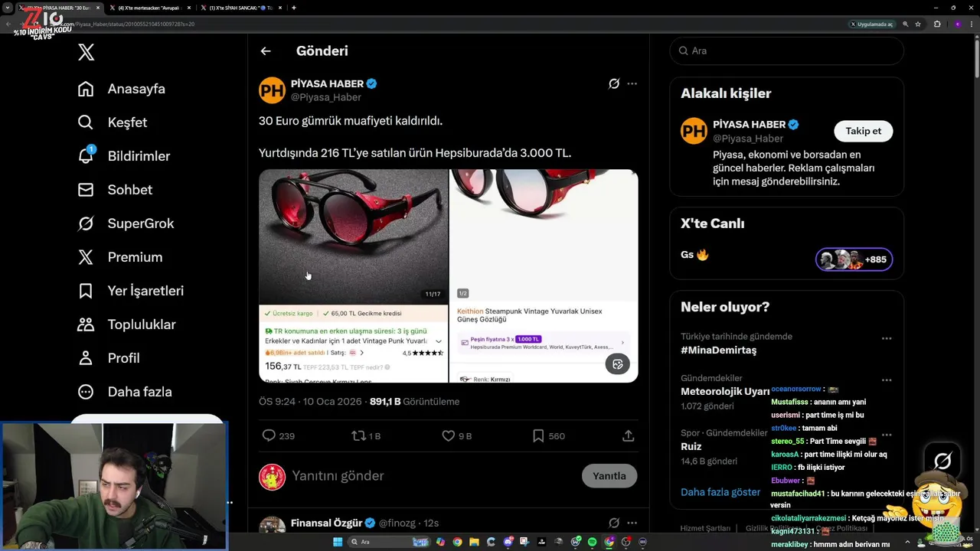The image size is (980, 551).
Task: Share the post via upload icon
Action: (x=628, y=435)
